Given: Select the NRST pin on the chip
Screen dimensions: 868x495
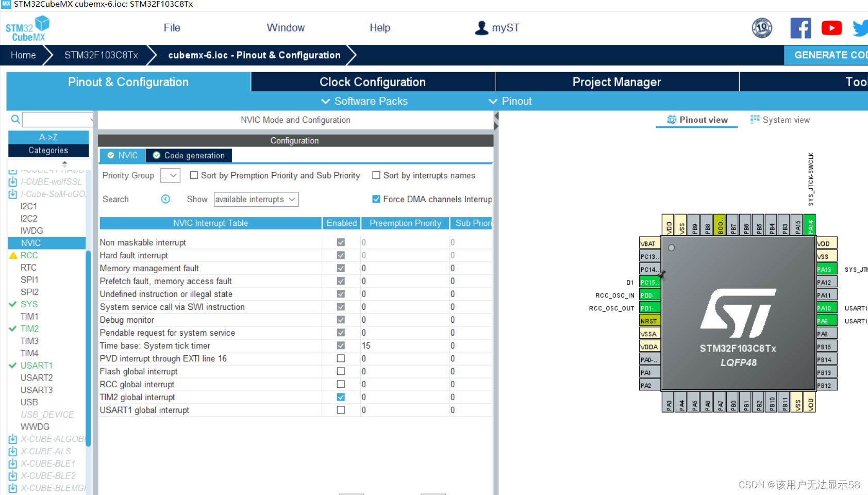Looking at the screenshot, I should point(649,321).
